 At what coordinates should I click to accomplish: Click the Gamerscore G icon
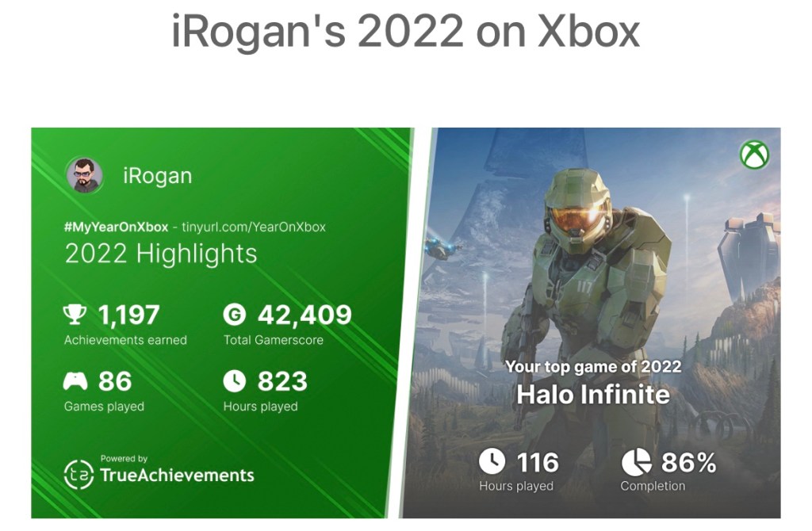click(235, 315)
